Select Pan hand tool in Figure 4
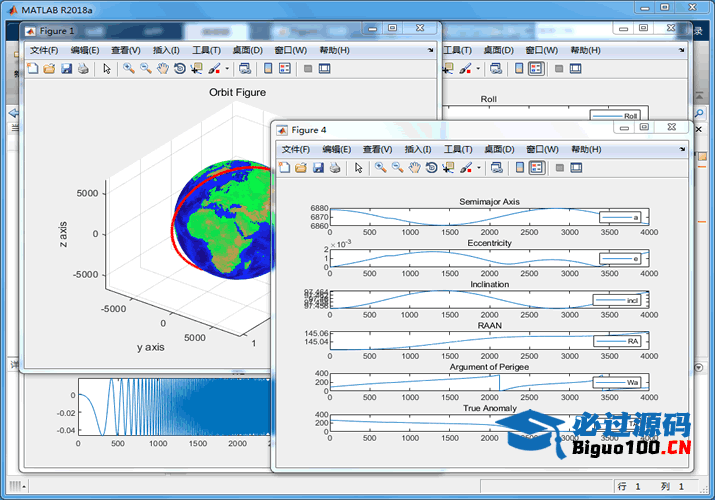This screenshot has width=715, height=500. (414, 168)
